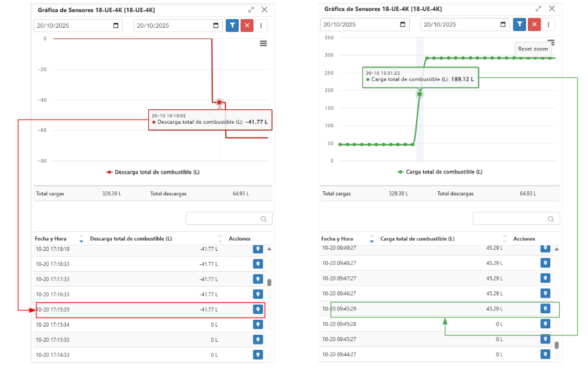Sort right table by Fecha y Hora
The width and height of the screenshot is (588, 370).
click(372, 239)
